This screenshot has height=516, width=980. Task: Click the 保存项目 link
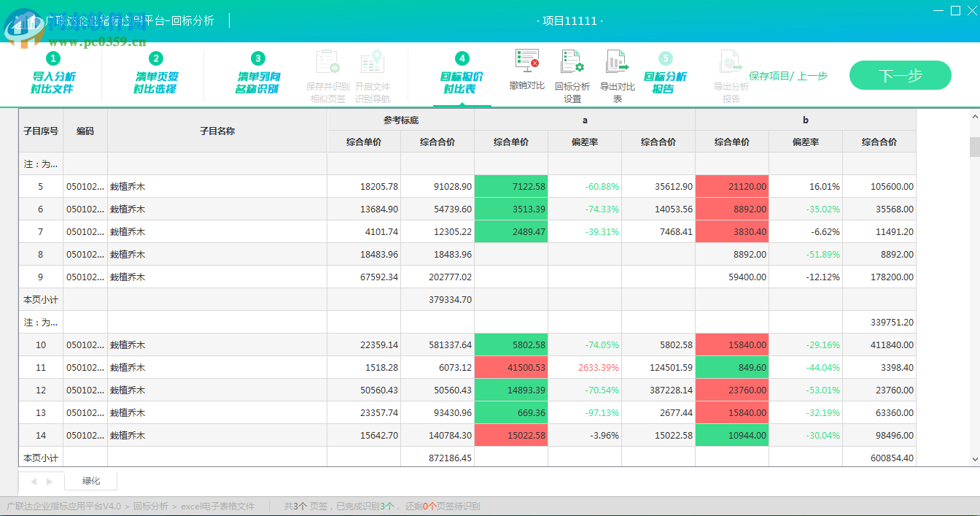tap(769, 76)
